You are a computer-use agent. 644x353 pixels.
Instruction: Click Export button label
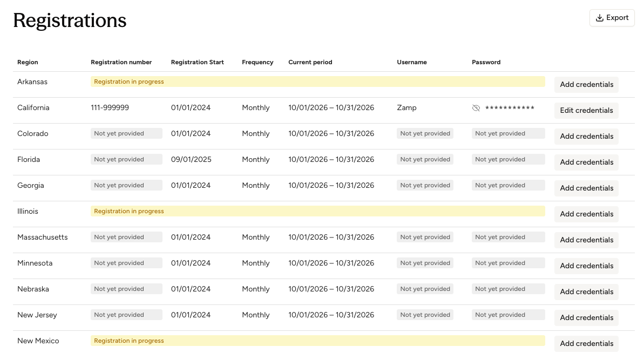pyautogui.click(x=618, y=18)
